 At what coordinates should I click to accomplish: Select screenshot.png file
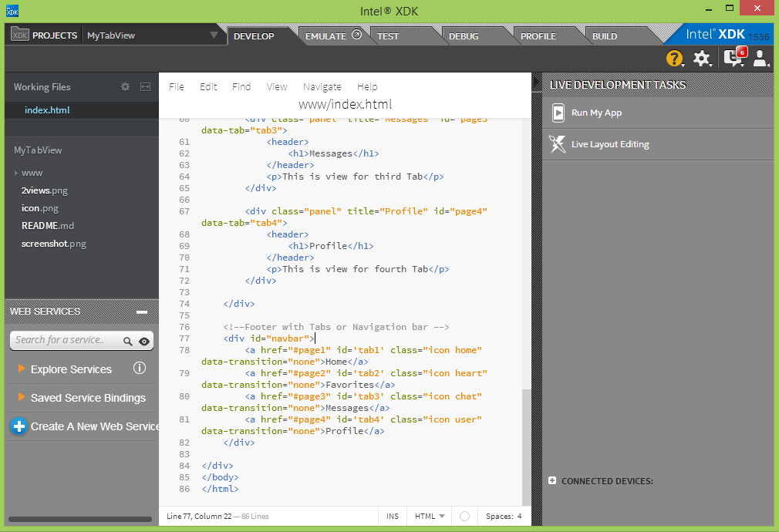[x=54, y=244]
